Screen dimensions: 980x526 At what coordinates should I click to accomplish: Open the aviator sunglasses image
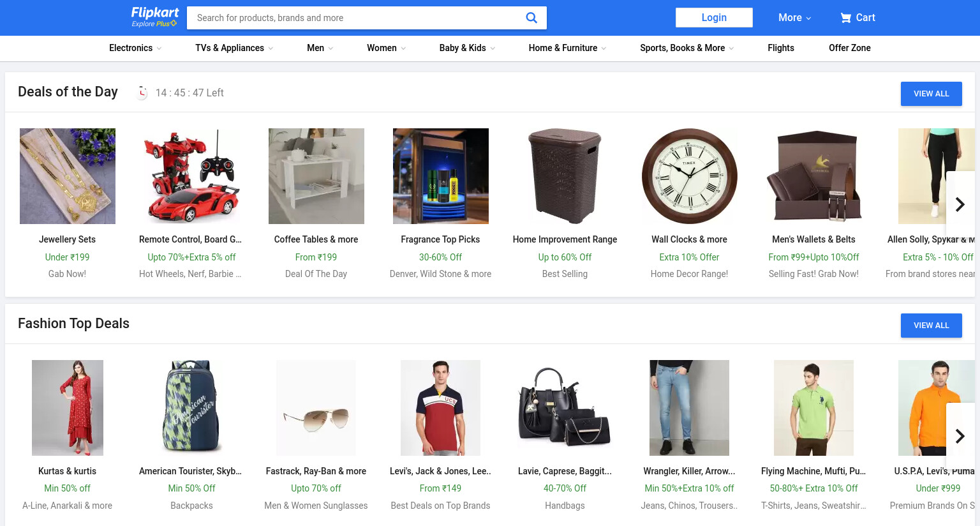click(x=316, y=408)
